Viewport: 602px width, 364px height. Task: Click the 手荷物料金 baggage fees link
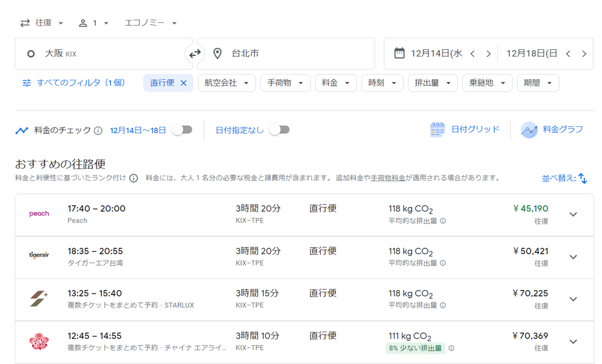[388, 178]
